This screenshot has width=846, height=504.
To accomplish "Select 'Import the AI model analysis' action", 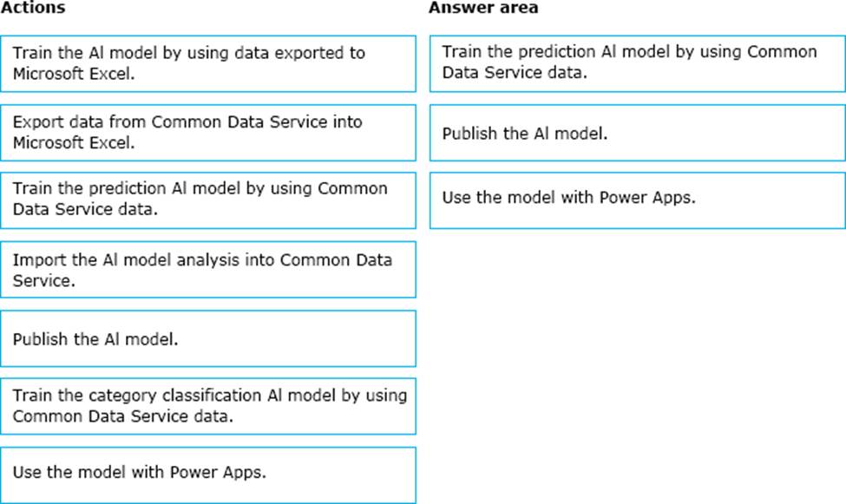I will pos(208,270).
